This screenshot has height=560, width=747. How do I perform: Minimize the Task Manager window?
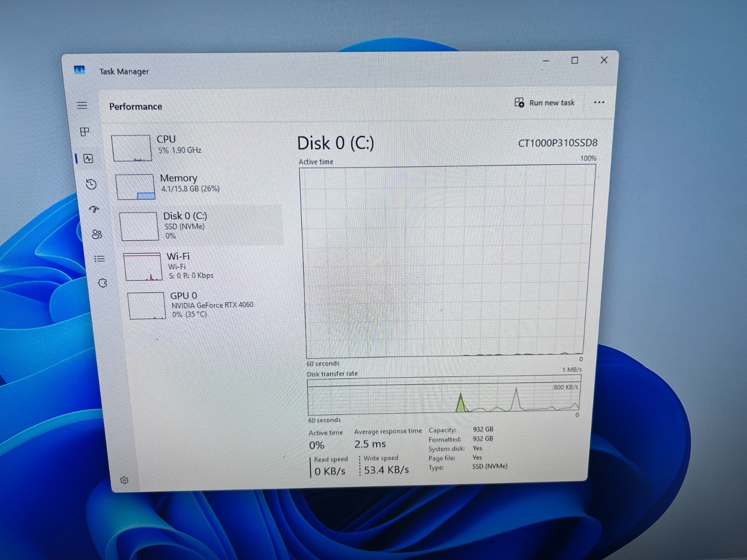click(x=546, y=61)
